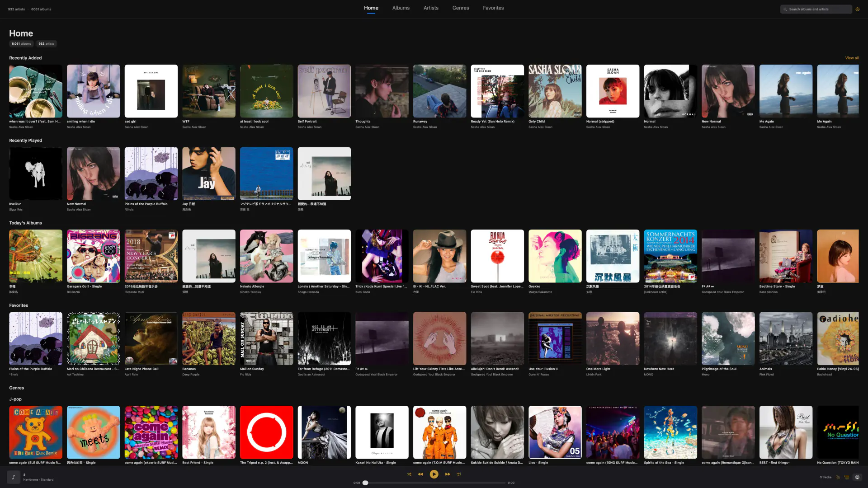This screenshot has height=488, width=868.
Task: Open the 'sad girl' album cover
Action: (151, 91)
